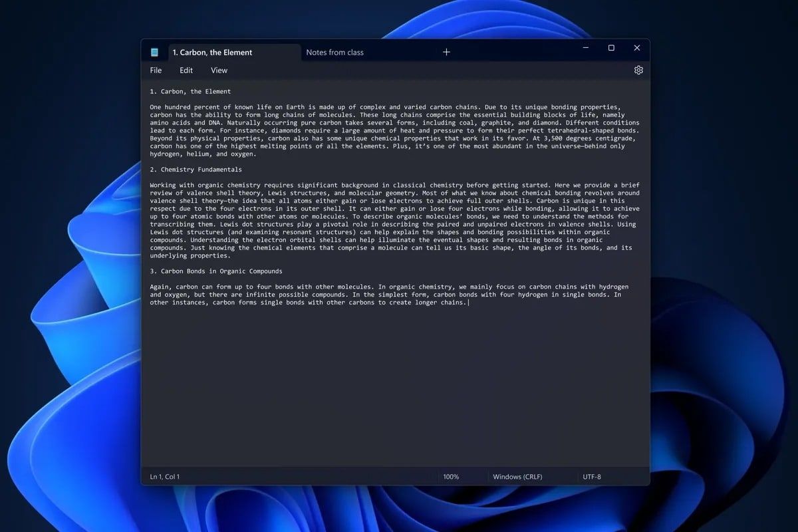Place cursor in heading 3. Carbon Bonds in Organic Compounds
The height and width of the screenshot is (532, 798).
(x=216, y=271)
